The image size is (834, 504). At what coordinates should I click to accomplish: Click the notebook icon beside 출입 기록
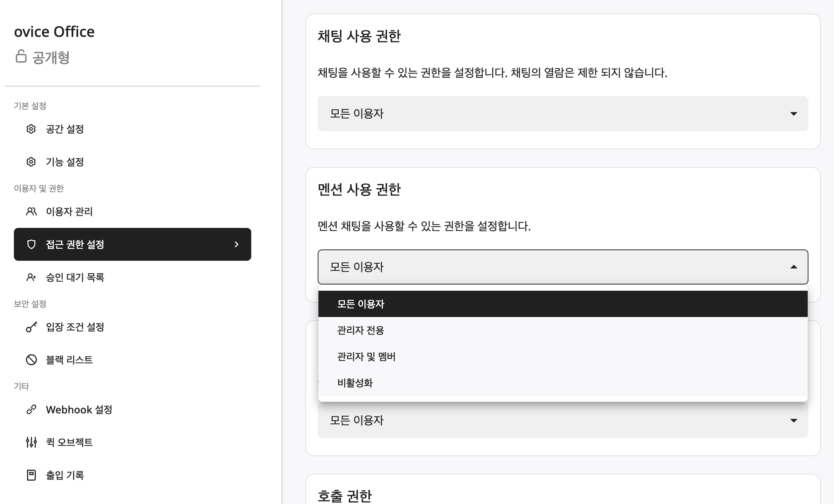31,475
